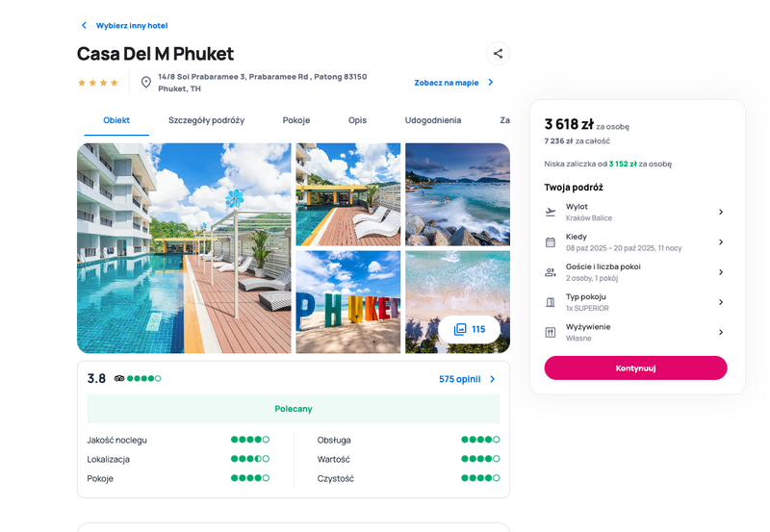This screenshot has width=770, height=532.
Task: Click the guests people icon
Action: coord(551,272)
